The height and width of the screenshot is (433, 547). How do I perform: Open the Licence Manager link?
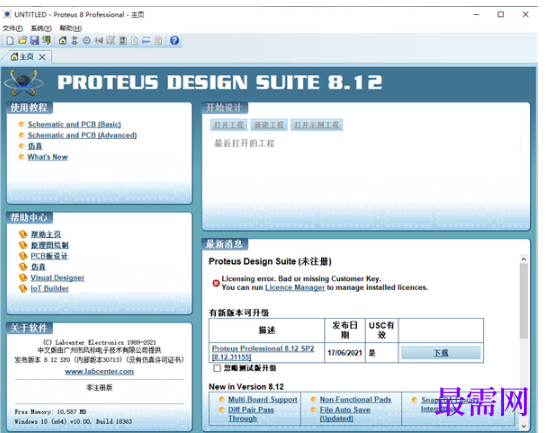(295, 288)
